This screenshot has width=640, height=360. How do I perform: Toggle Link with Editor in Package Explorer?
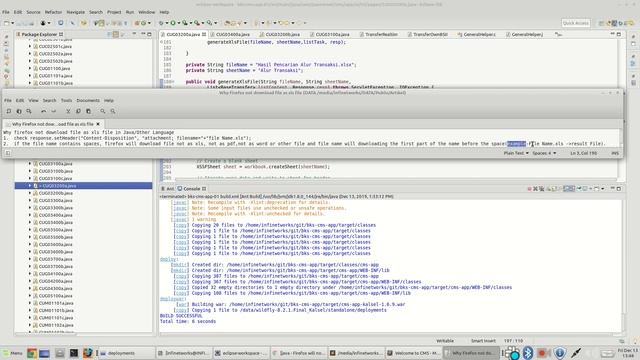click(116, 34)
